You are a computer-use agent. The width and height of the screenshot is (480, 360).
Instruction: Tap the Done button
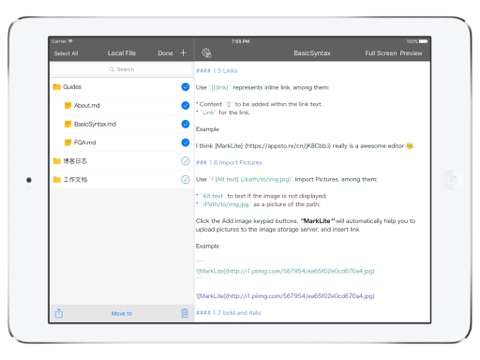point(165,53)
